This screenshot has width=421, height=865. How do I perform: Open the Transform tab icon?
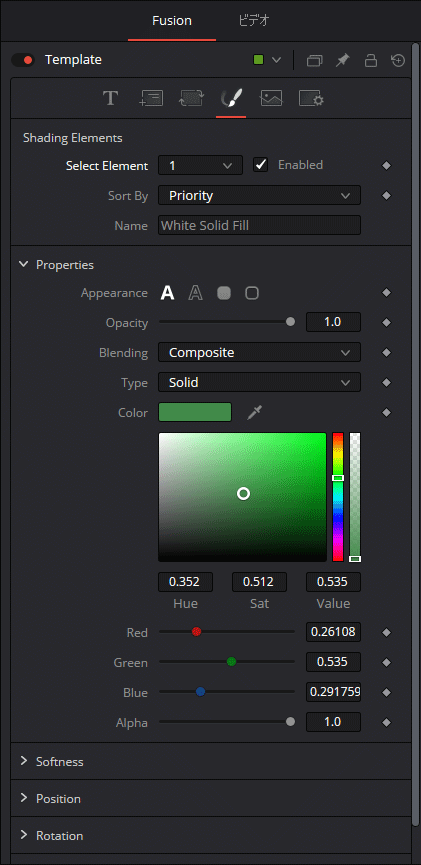coord(191,99)
